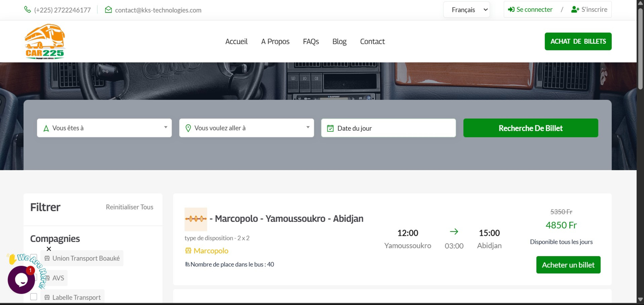Click Acheter un billet button
The width and height of the screenshot is (644, 305).
point(568,265)
